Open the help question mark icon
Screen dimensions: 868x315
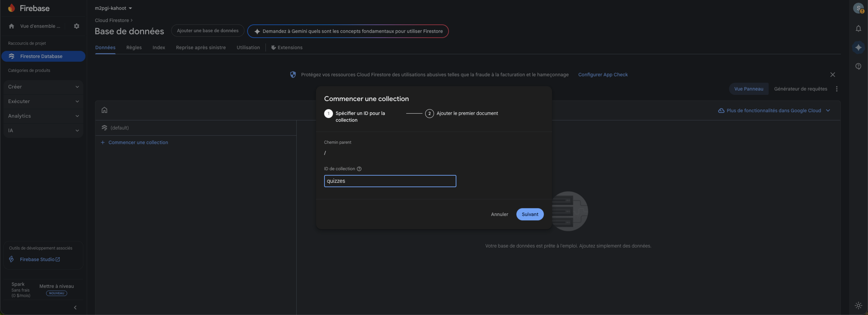[858, 66]
